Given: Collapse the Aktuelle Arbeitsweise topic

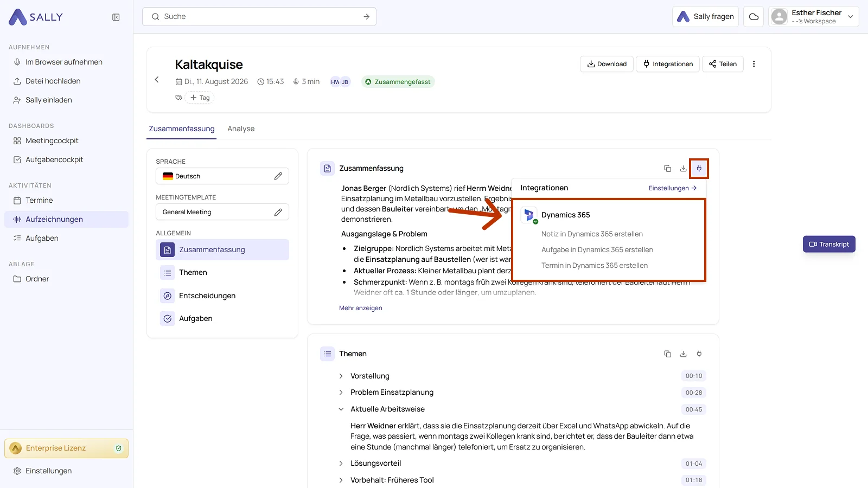Looking at the screenshot, I should click(x=341, y=409).
